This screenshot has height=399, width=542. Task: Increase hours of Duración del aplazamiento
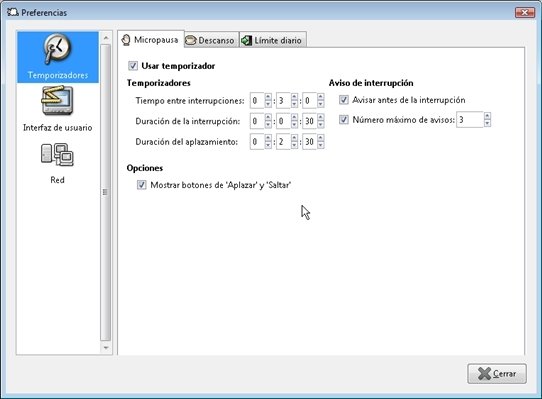pyautogui.click(x=268, y=138)
